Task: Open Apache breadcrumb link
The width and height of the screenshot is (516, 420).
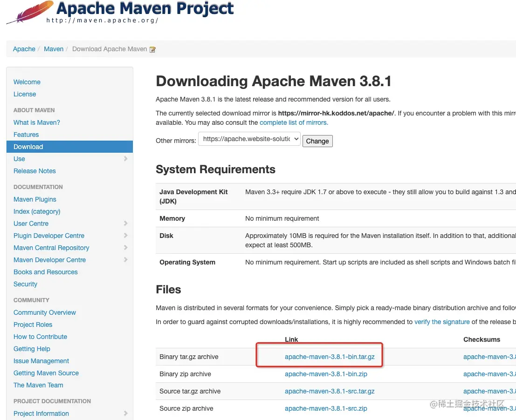Action: tap(24, 49)
